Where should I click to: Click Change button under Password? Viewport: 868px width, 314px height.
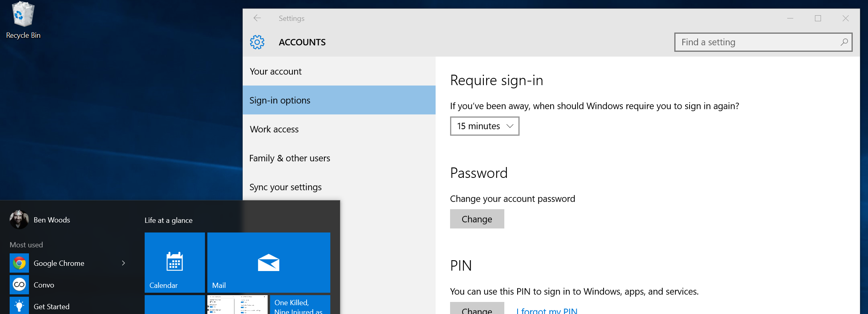click(477, 219)
